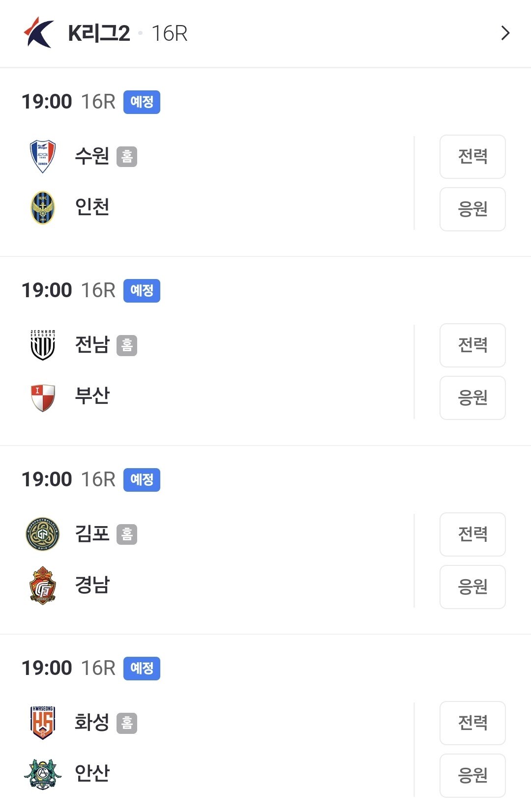
Task: Expand K리그2 16R with the chevron arrow
Action: pyautogui.click(x=505, y=33)
